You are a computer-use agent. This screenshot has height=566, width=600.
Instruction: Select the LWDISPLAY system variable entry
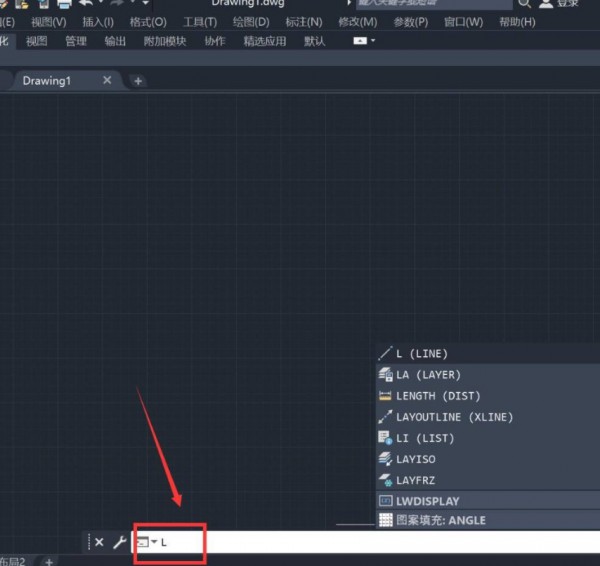427,501
